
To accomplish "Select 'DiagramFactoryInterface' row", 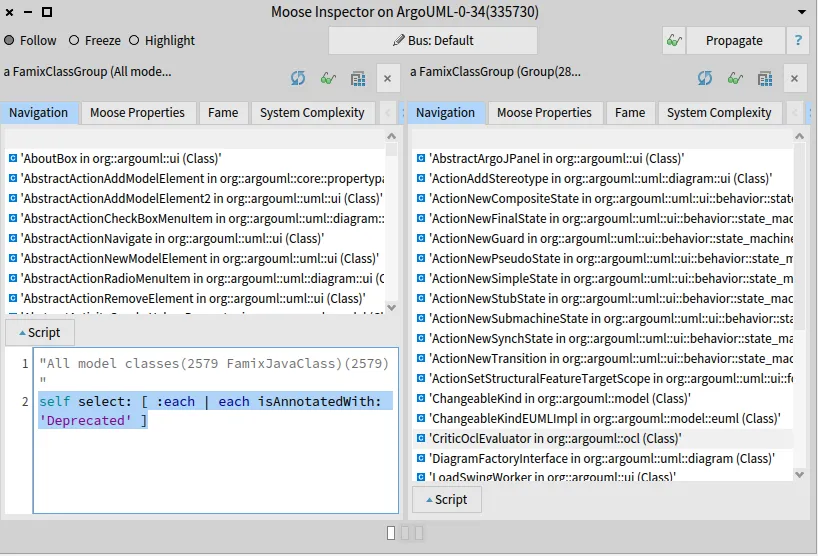I will coord(604,458).
